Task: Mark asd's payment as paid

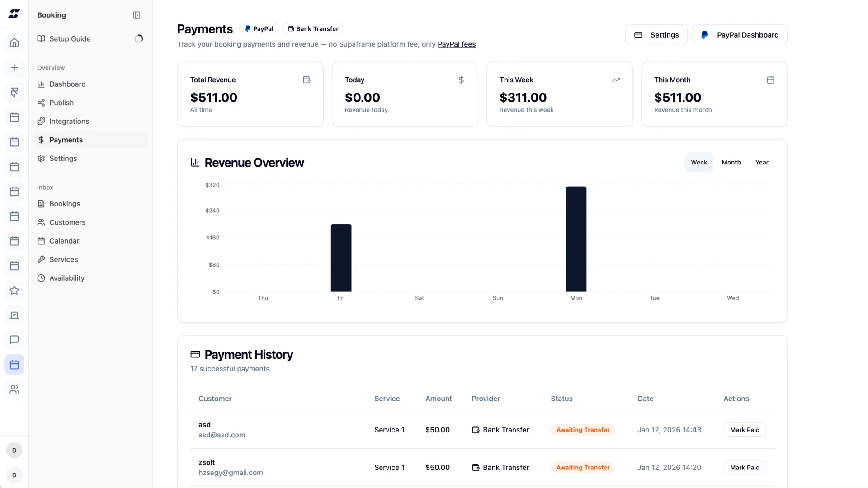Action: [745, 430]
